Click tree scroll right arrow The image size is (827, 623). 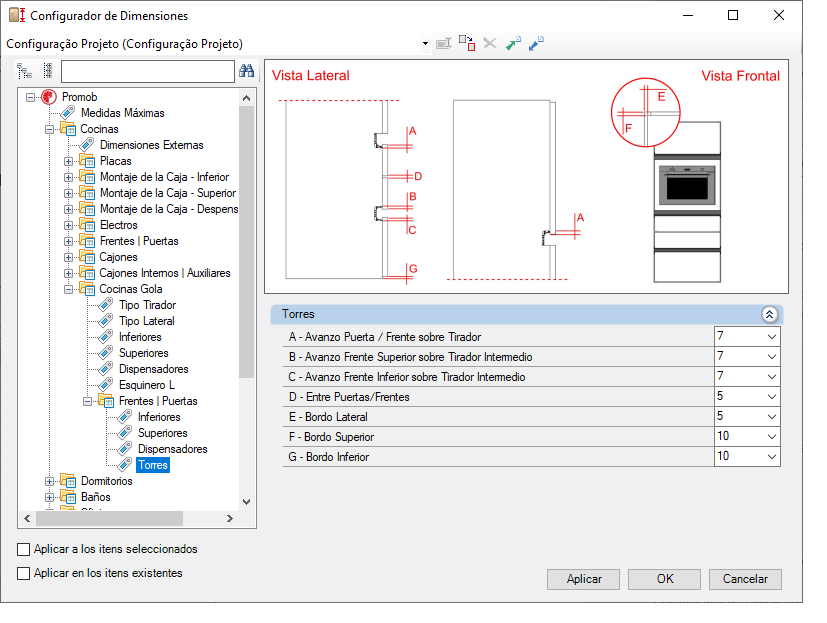[229, 519]
